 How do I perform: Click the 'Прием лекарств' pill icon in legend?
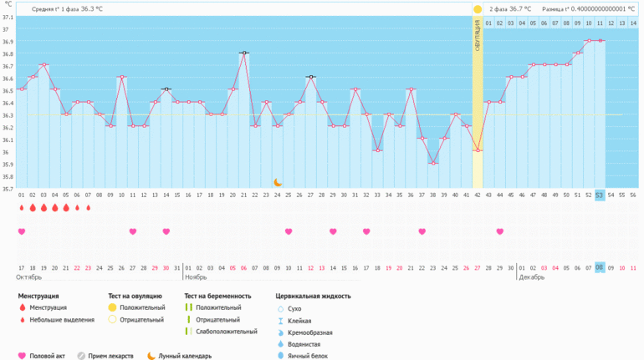tap(81, 355)
